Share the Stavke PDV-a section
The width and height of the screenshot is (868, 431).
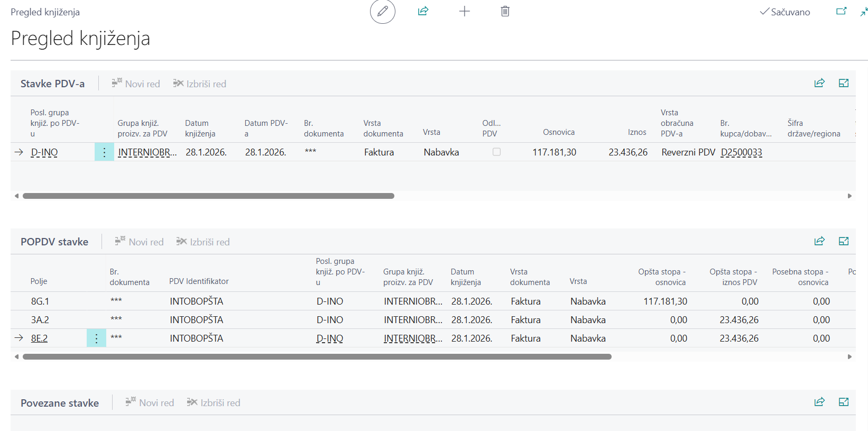(819, 83)
